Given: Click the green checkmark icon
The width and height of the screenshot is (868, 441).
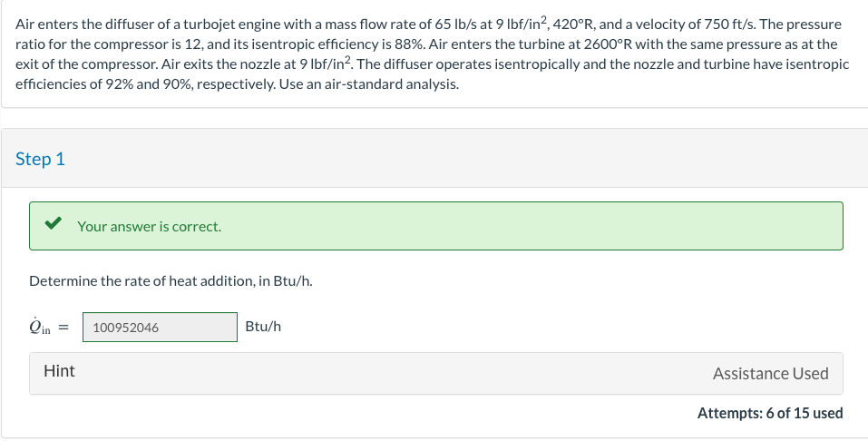Looking at the screenshot, I should [x=54, y=225].
